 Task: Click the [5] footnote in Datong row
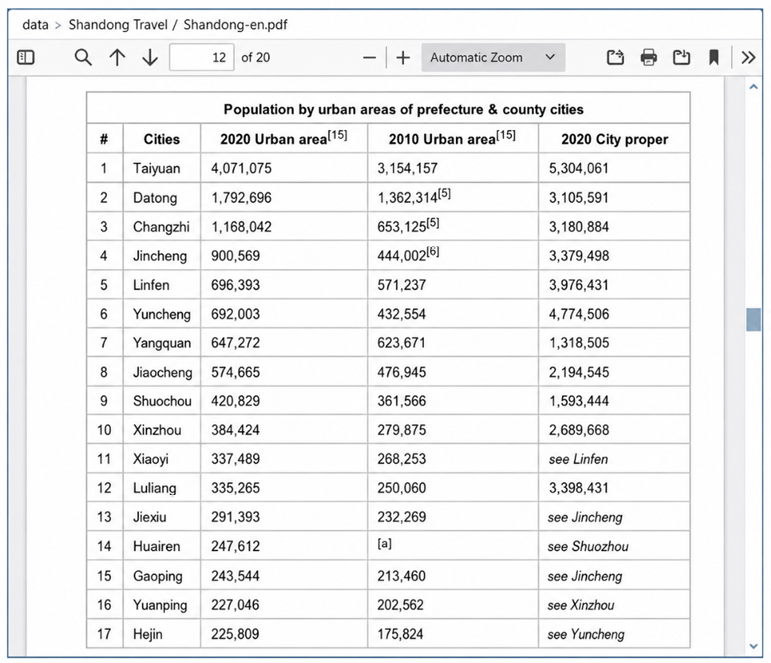tap(444, 193)
